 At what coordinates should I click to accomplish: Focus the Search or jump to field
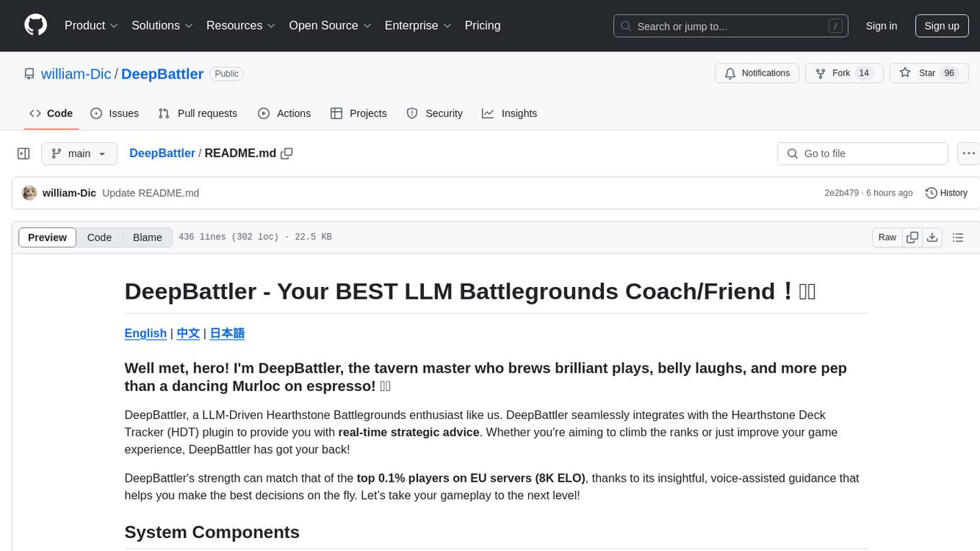click(731, 26)
